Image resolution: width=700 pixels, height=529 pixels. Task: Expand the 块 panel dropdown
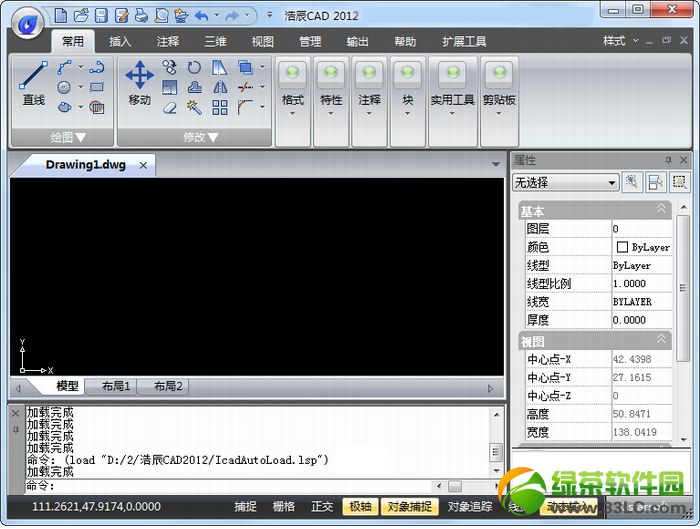[x=407, y=113]
